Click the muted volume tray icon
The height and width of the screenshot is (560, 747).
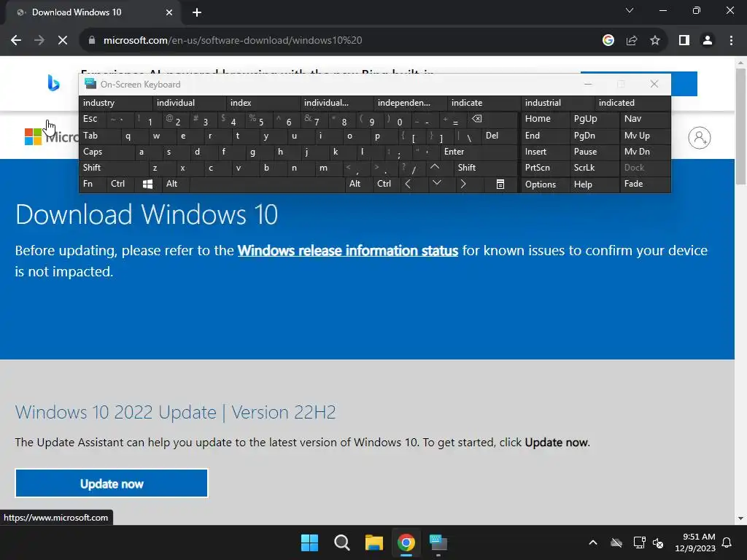pyautogui.click(x=659, y=542)
